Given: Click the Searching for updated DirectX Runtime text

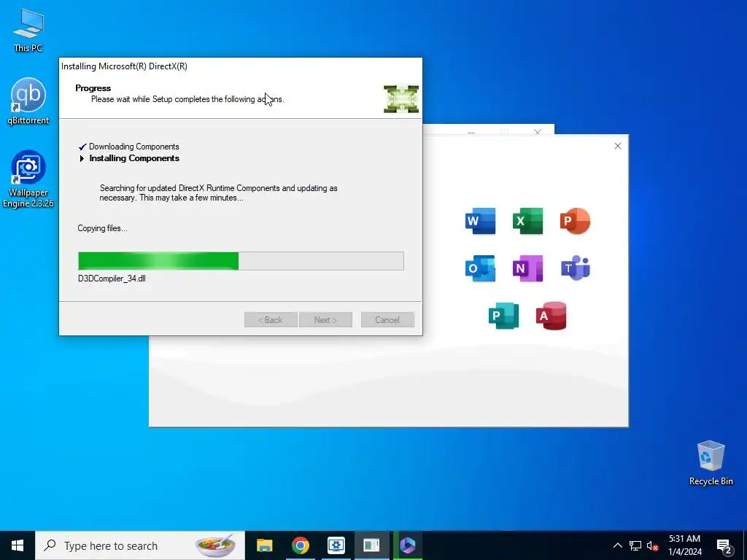Looking at the screenshot, I should (219, 192).
